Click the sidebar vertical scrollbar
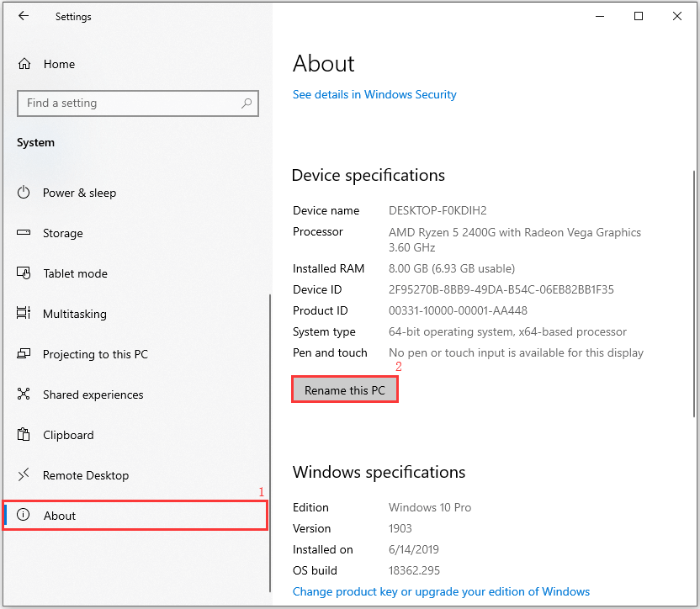 (269, 443)
